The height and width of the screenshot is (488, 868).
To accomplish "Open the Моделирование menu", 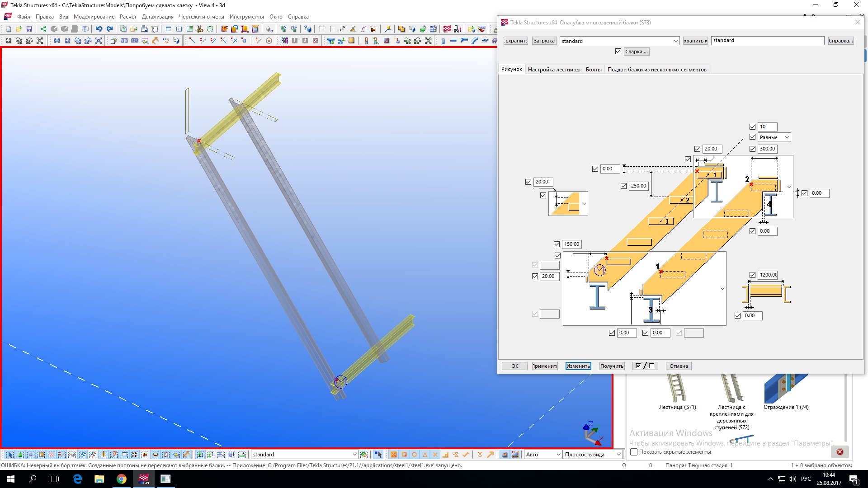I will (94, 17).
